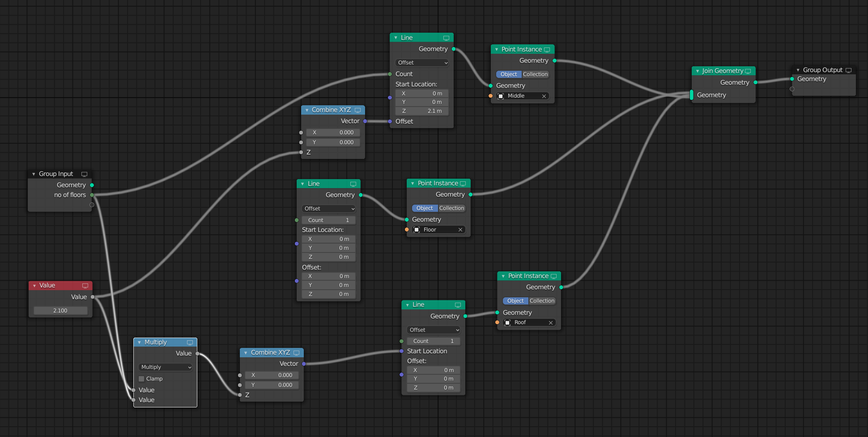Select Collection mode on Roof Point Instance

[542, 301]
